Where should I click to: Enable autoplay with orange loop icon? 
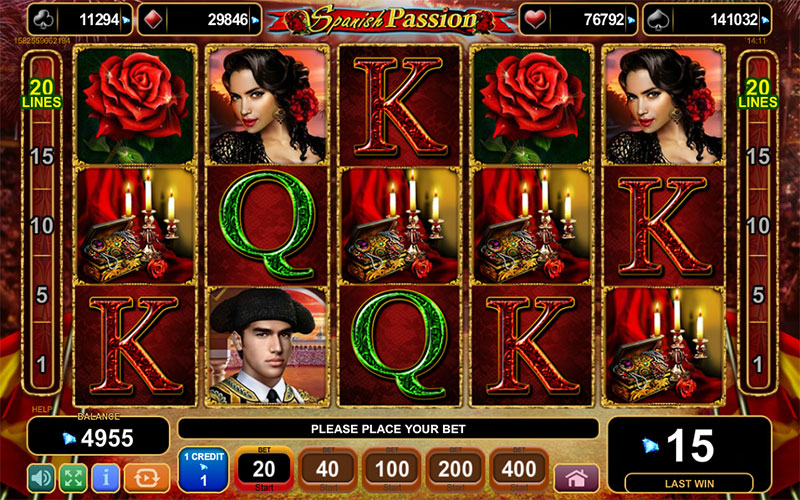(146, 478)
